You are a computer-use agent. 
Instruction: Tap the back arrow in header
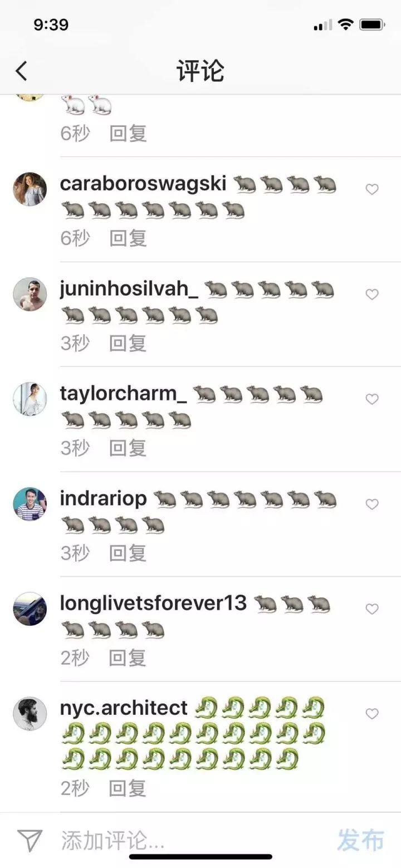(x=21, y=71)
